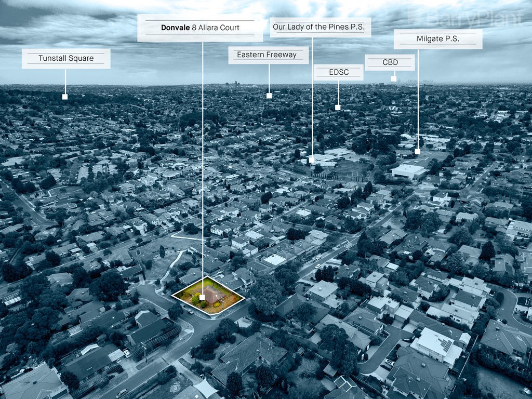532x399 pixels.
Task: Click Our Lady of the Pines P.S. label
Action: (x=320, y=27)
